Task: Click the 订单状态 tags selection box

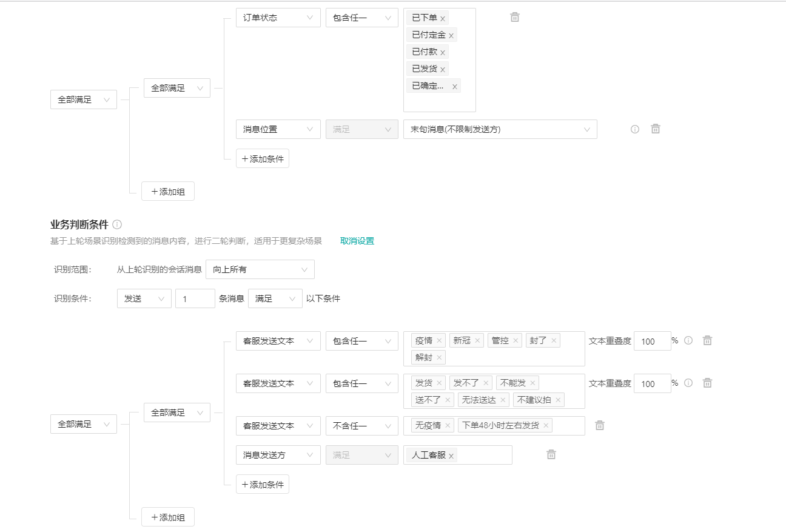Action: [x=440, y=60]
